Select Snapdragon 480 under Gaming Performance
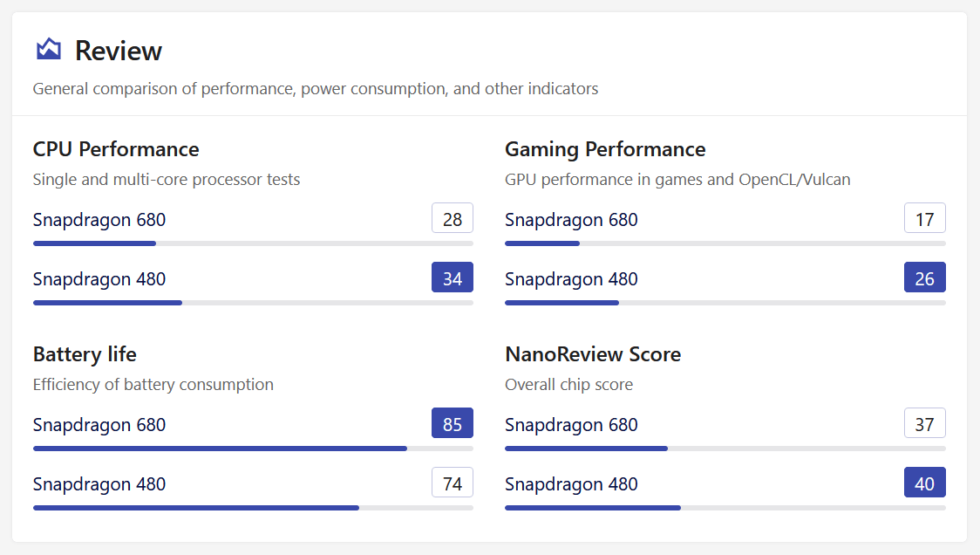This screenshot has height=555, width=980. click(x=571, y=279)
